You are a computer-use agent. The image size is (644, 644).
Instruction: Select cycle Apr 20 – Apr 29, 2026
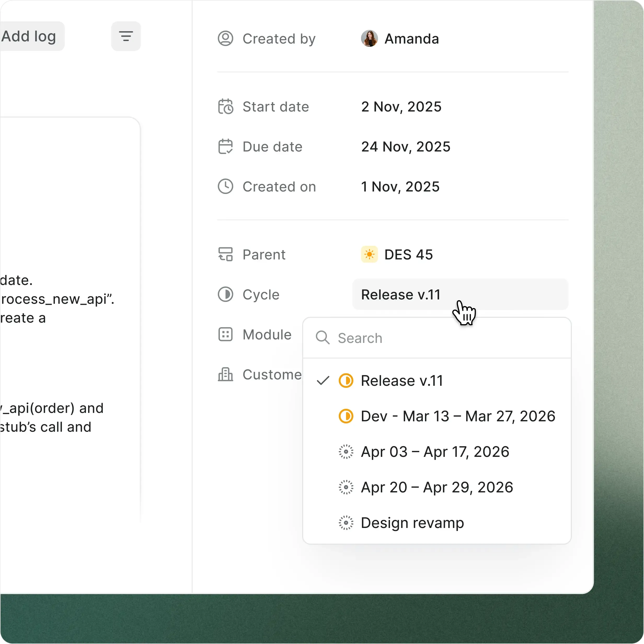click(x=437, y=487)
